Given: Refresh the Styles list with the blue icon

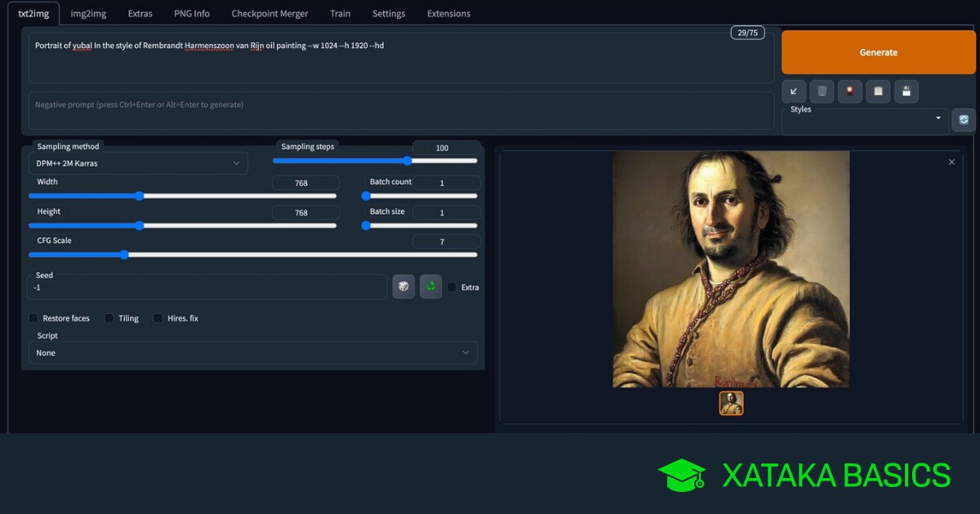Looking at the screenshot, I should pos(964,120).
